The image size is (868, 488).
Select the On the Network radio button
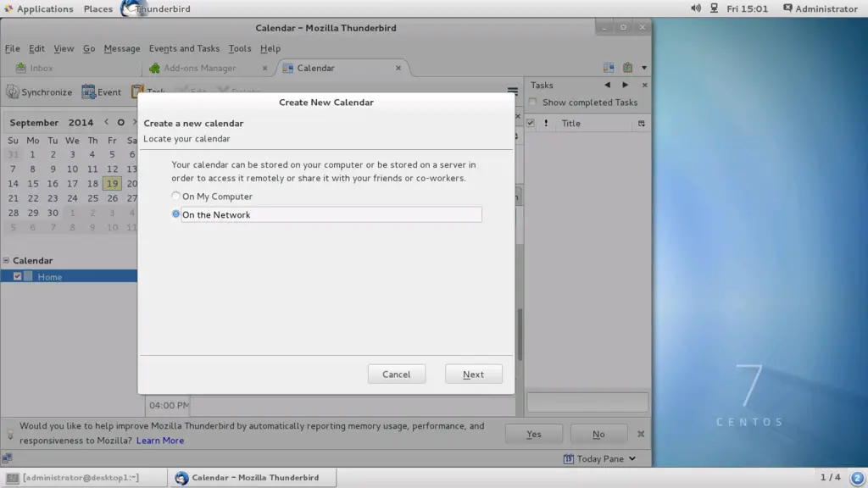click(175, 214)
